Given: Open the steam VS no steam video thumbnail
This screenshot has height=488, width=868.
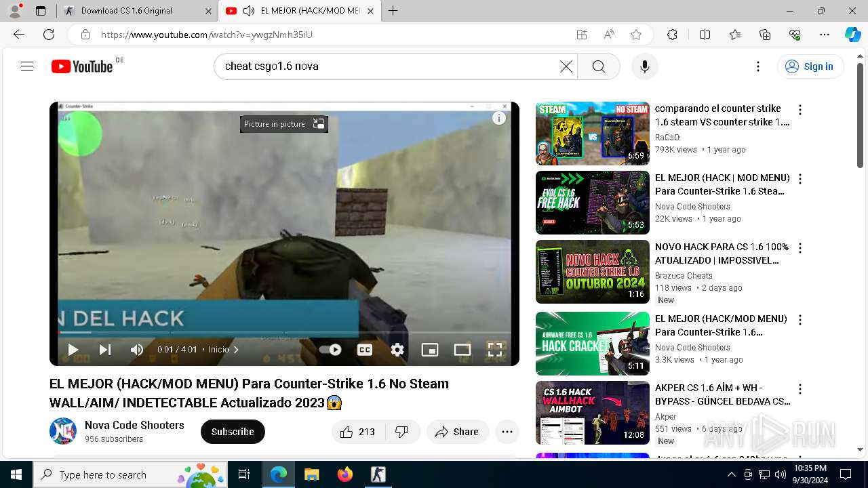Looking at the screenshot, I should coord(593,134).
